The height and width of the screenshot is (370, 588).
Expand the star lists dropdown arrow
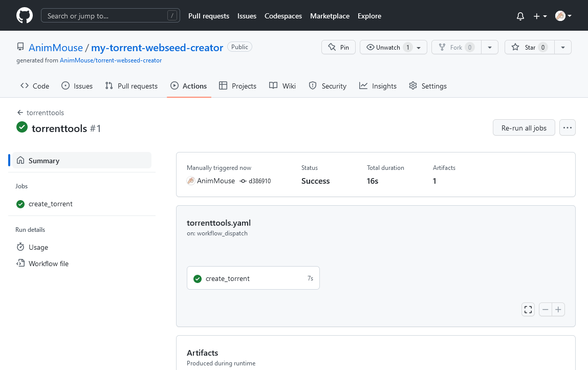[563, 47]
